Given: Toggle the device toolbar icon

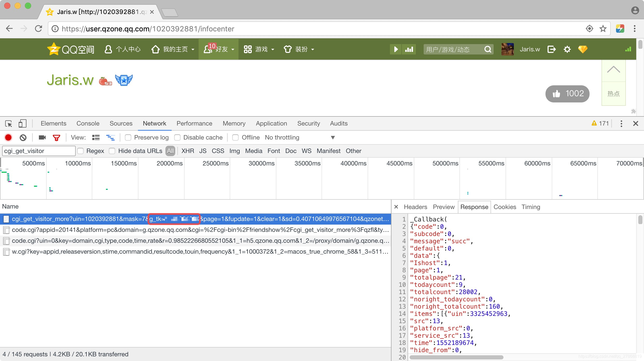Looking at the screenshot, I should [22, 124].
